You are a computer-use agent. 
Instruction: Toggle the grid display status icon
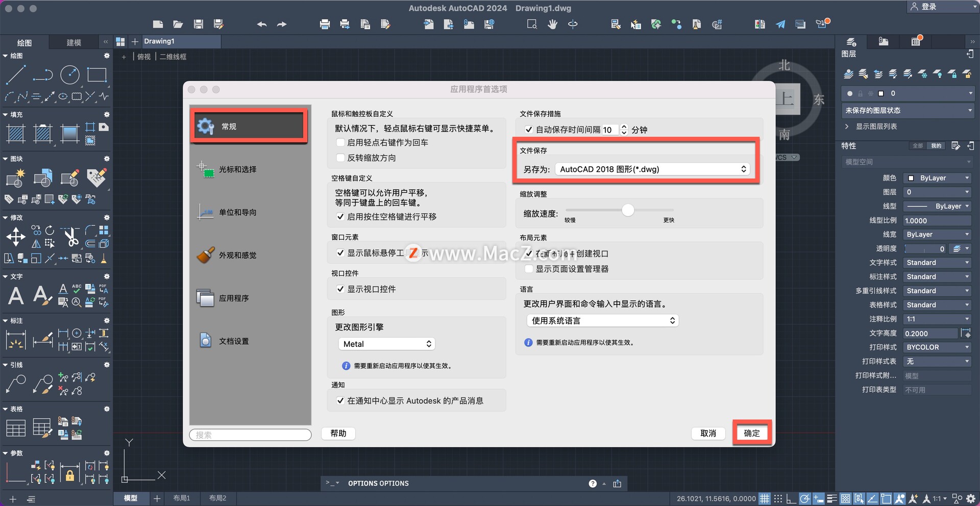point(765,499)
